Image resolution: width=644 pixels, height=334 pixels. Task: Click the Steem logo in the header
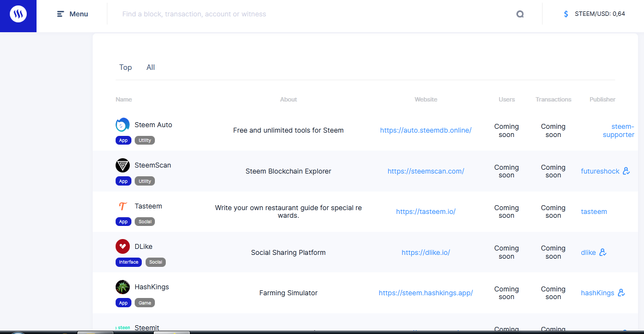pyautogui.click(x=18, y=14)
